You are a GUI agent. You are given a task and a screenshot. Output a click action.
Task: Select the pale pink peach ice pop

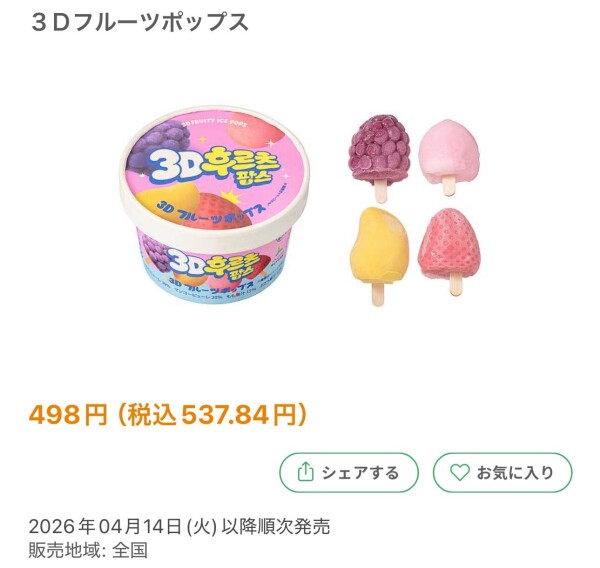(x=449, y=157)
